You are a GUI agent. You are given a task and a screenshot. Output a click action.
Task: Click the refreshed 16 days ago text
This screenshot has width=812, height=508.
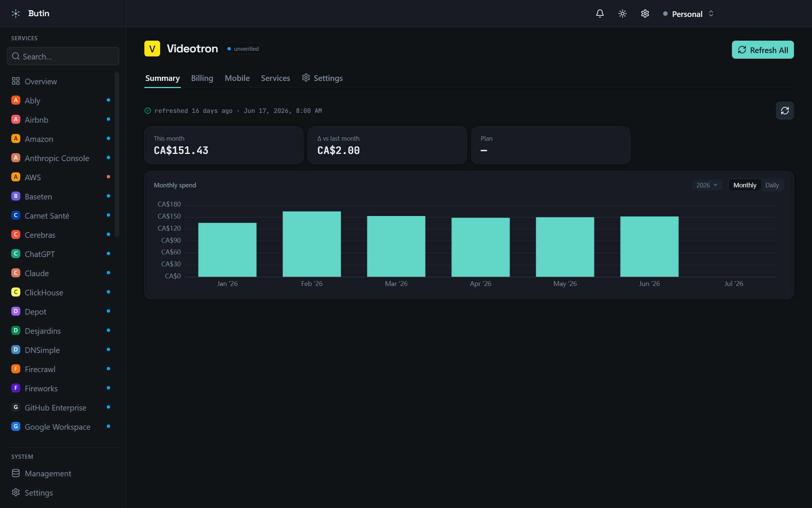193,111
